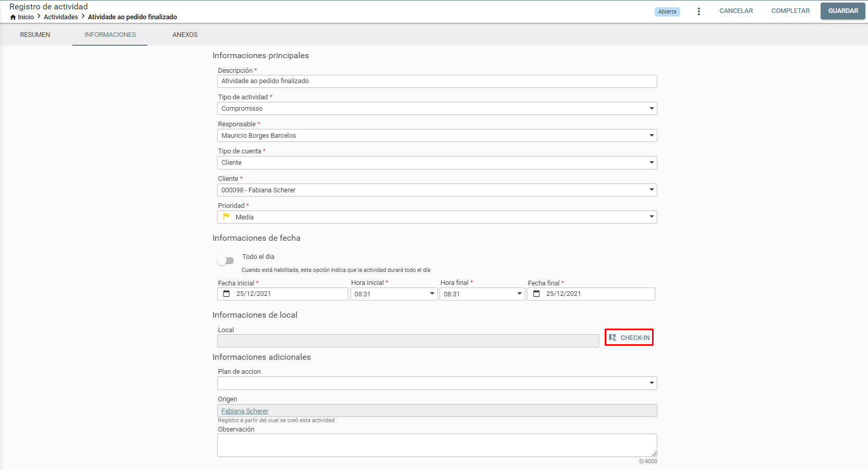Click the 'Informaciones de local' heading
This screenshot has height=470, width=868.
click(x=255, y=315)
